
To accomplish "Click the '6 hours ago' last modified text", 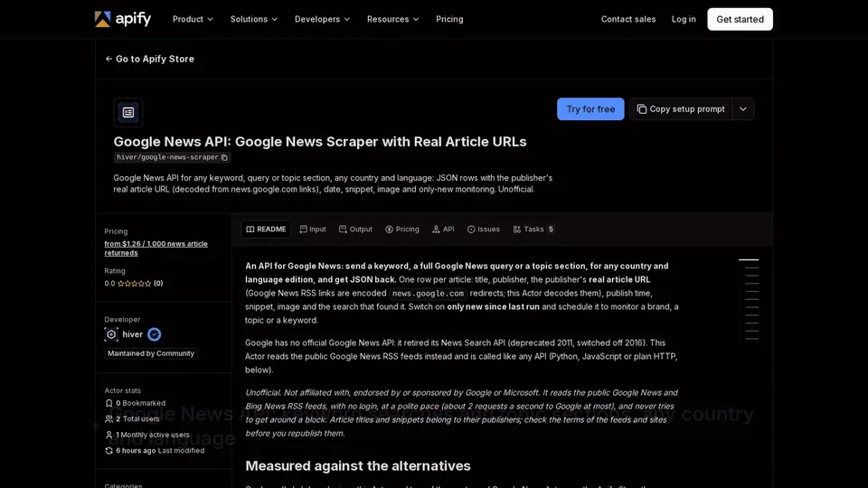I will (136, 450).
